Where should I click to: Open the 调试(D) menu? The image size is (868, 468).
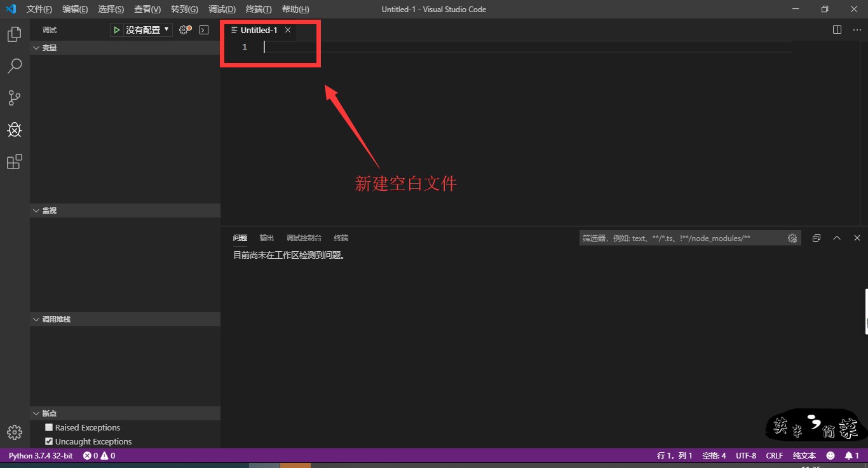[222, 9]
